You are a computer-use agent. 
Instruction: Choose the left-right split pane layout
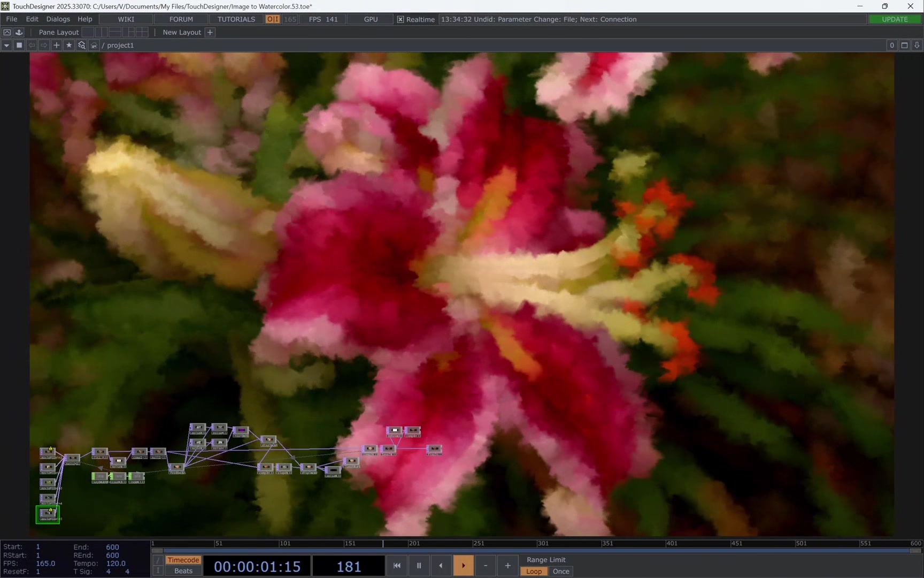pos(102,32)
